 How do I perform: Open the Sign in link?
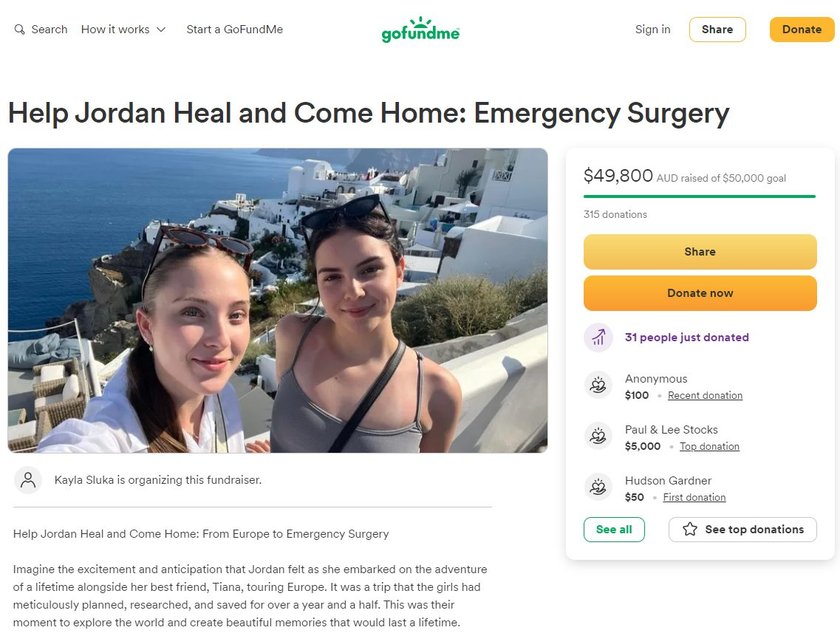[x=652, y=29]
